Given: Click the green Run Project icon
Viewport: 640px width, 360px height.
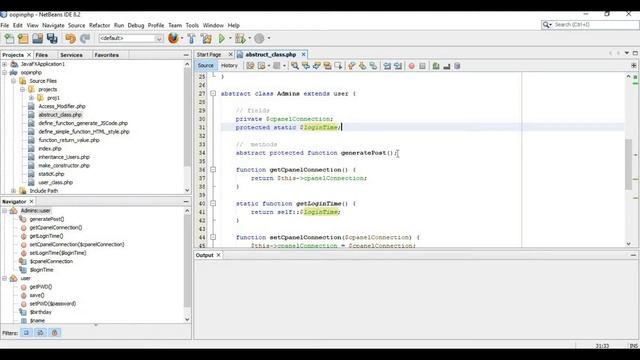Looking at the screenshot, I should point(222,38).
